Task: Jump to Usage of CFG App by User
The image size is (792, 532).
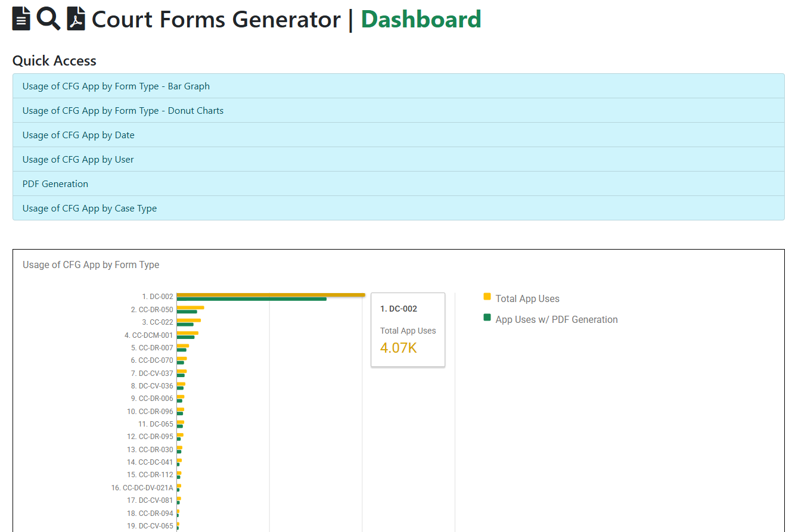Action: pyautogui.click(x=78, y=160)
